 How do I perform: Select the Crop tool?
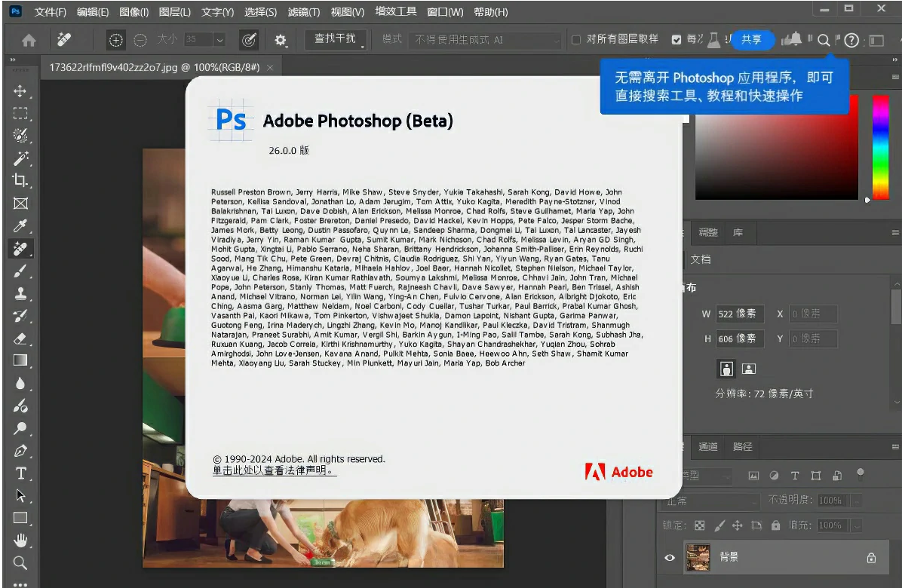[x=20, y=180]
